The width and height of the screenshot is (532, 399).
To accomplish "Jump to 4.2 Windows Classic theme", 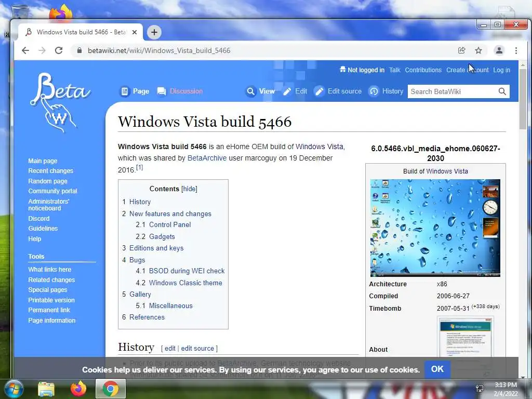I will (x=179, y=283).
